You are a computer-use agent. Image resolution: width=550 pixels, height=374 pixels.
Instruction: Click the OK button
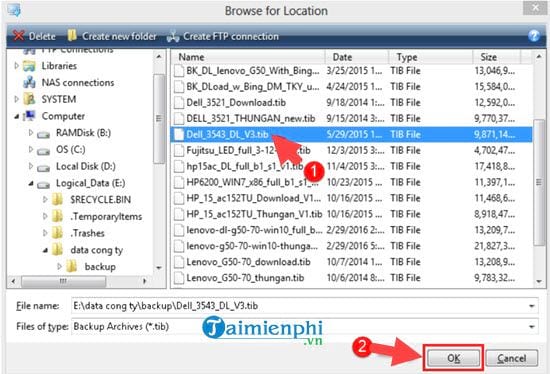click(x=453, y=358)
